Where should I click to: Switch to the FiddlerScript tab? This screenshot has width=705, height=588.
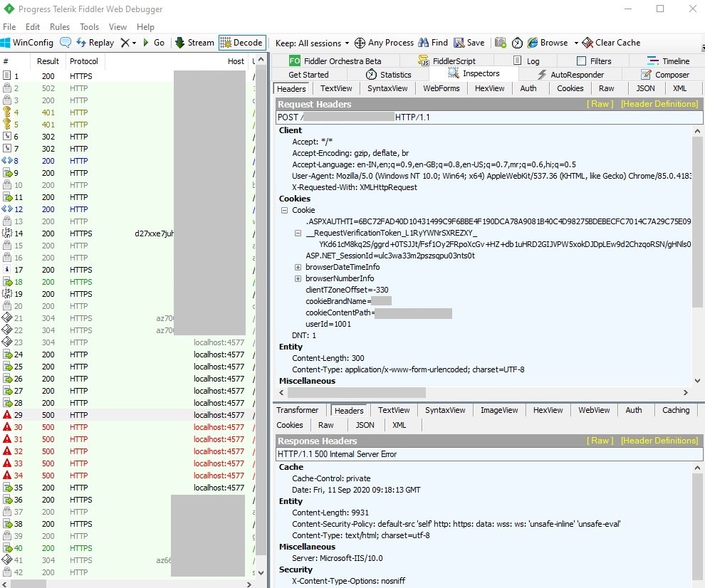click(446, 61)
